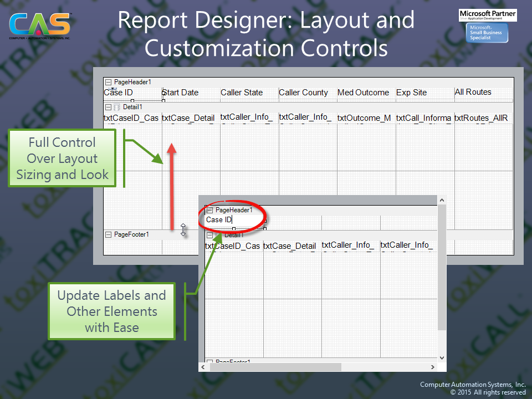Click the scroll up arrow in inset window

point(442,200)
